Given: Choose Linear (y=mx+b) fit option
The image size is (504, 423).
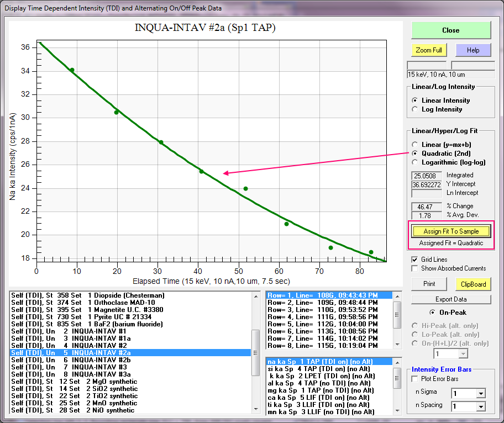Looking at the screenshot, I should pos(416,145).
